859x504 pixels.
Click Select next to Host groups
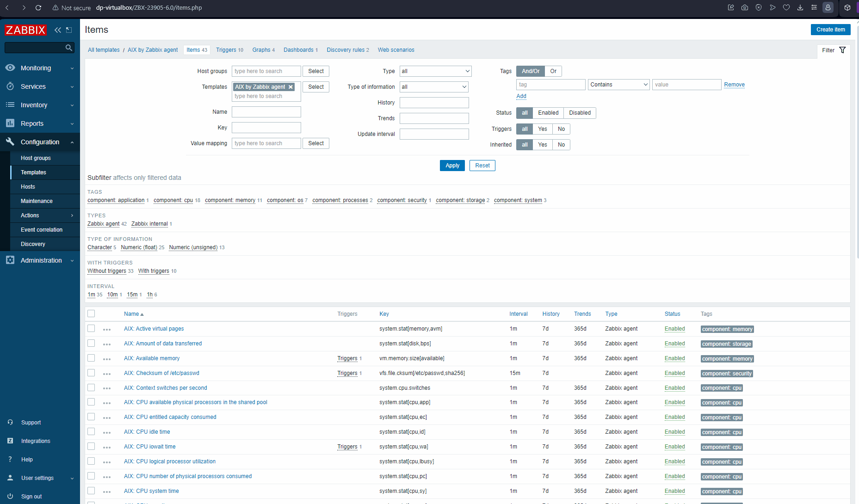(316, 71)
